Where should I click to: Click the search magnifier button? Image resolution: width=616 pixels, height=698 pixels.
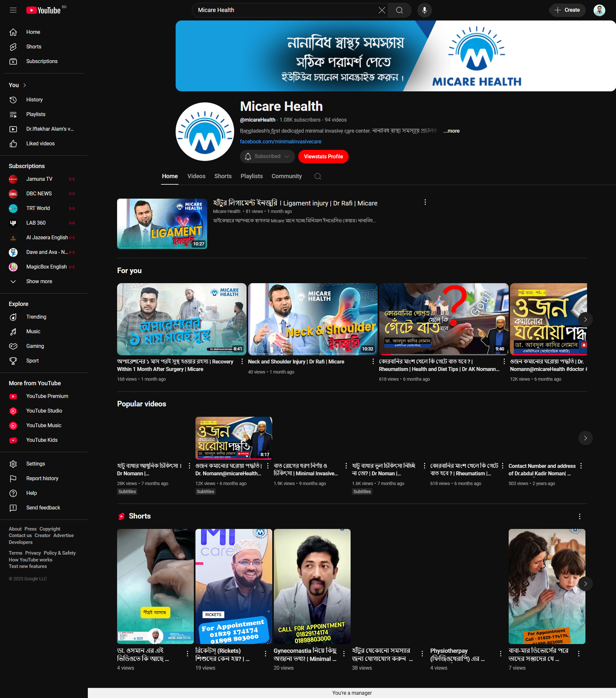(x=399, y=10)
